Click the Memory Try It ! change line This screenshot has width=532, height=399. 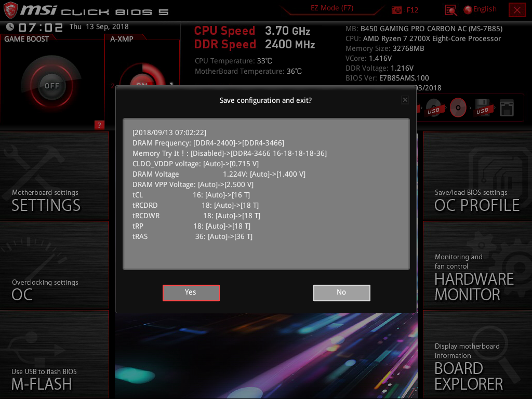[x=230, y=153]
